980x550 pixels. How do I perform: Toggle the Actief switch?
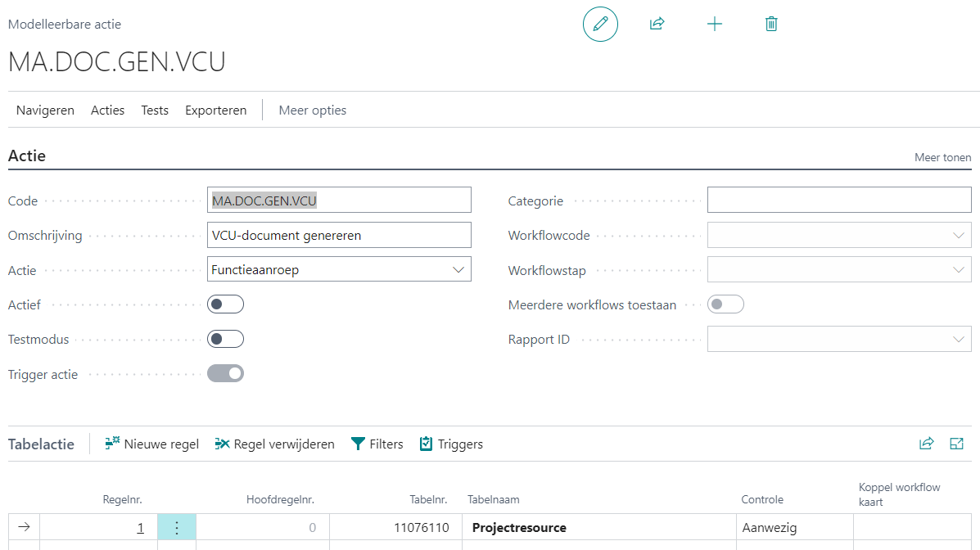click(x=225, y=304)
